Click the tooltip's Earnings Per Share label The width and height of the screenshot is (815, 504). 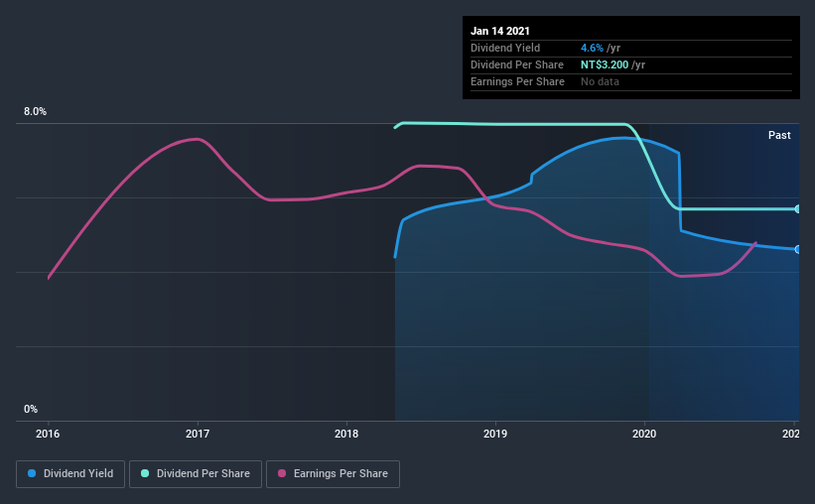pyautogui.click(x=517, y=81)
